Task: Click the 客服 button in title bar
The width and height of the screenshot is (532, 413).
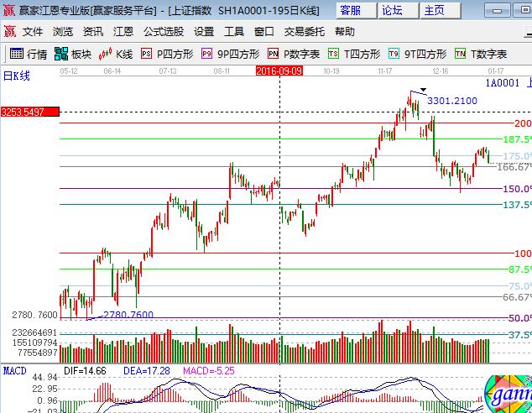Action: (x=351, y=10)
